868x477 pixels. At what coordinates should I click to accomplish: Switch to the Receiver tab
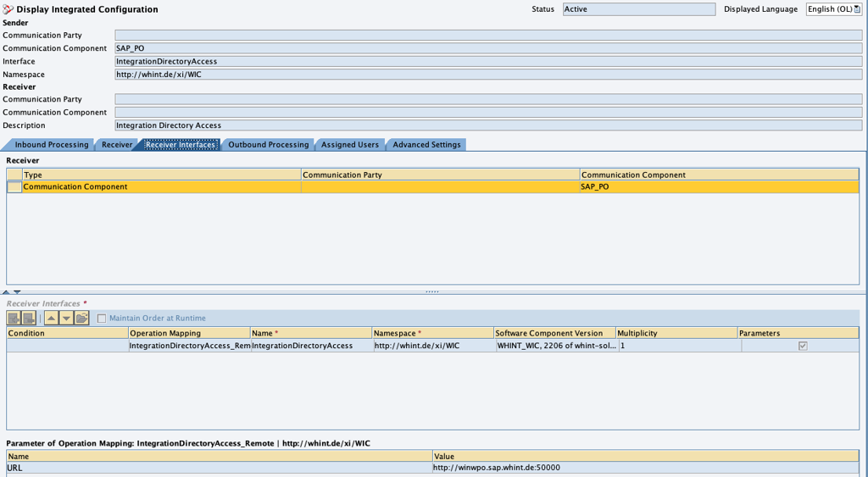click(117, 144)
